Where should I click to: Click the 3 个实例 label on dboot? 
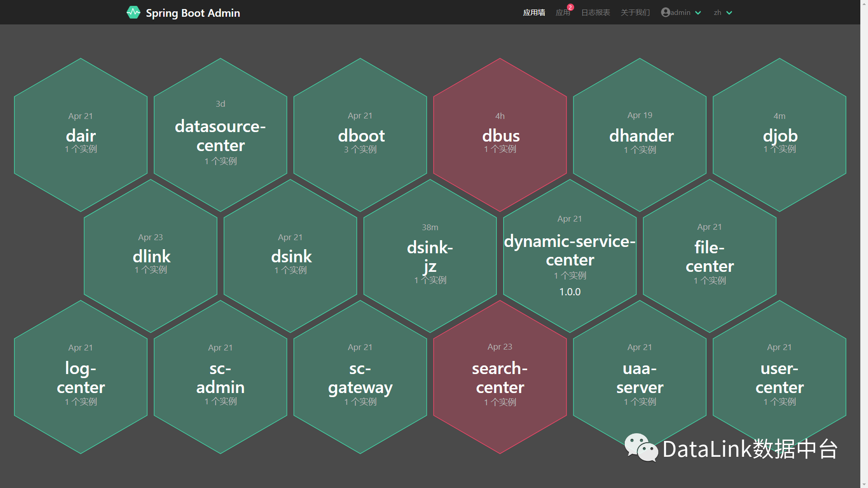coord(360,149)
